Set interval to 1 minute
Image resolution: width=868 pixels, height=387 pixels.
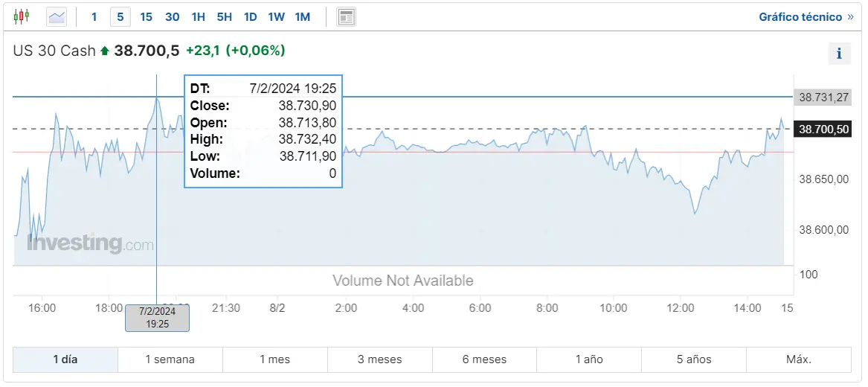click(94, 16)
